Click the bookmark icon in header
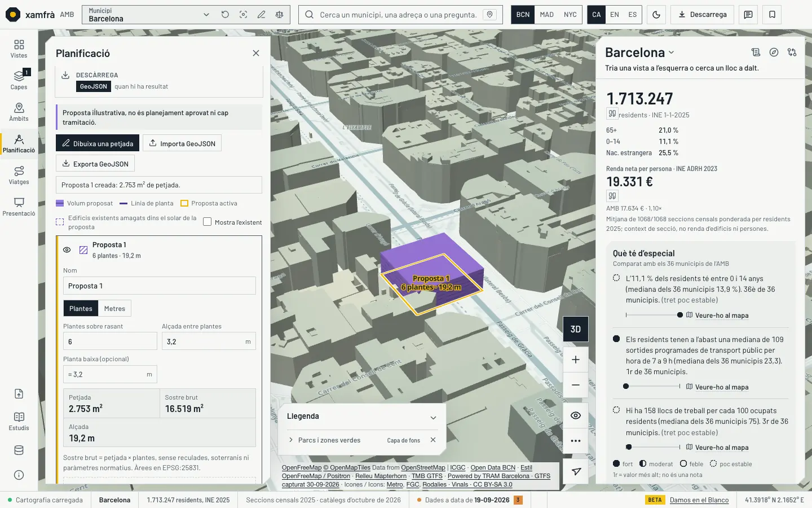This screenshot has height=508, width=812. 772,15
